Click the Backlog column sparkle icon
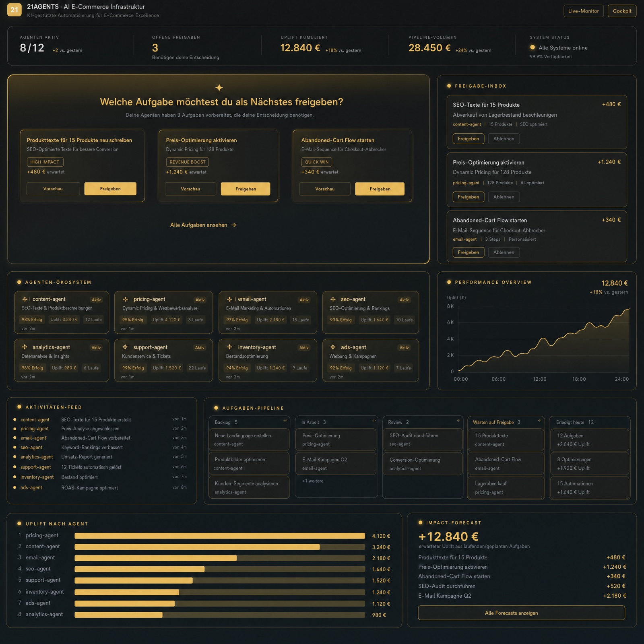The image size is (644, 644). [x=285, y=421]
